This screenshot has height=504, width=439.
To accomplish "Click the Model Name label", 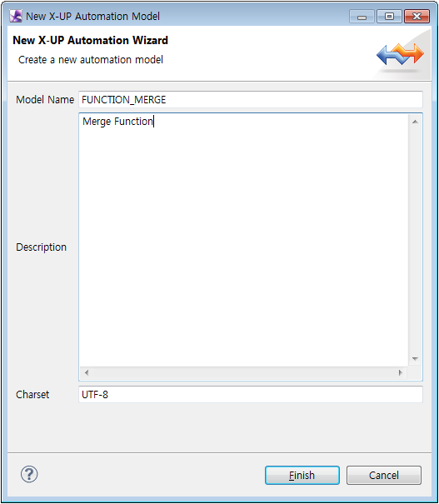I will (x=45, y=100).
